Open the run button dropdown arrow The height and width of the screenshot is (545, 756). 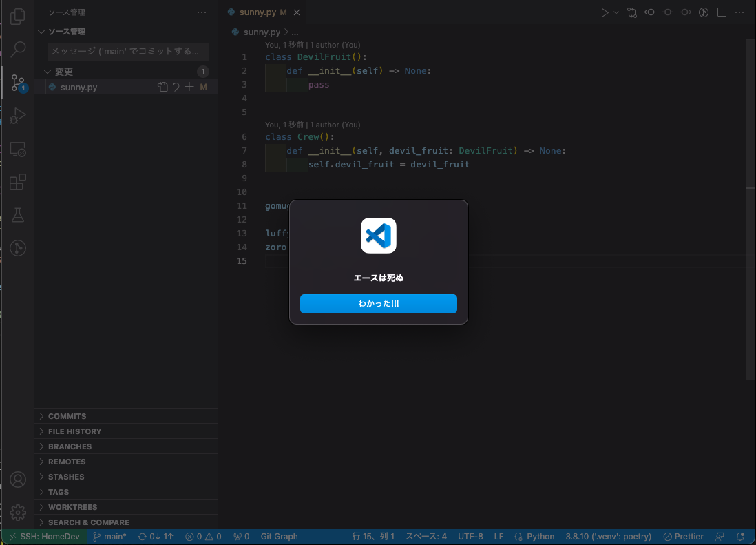(x=616, y=12)
